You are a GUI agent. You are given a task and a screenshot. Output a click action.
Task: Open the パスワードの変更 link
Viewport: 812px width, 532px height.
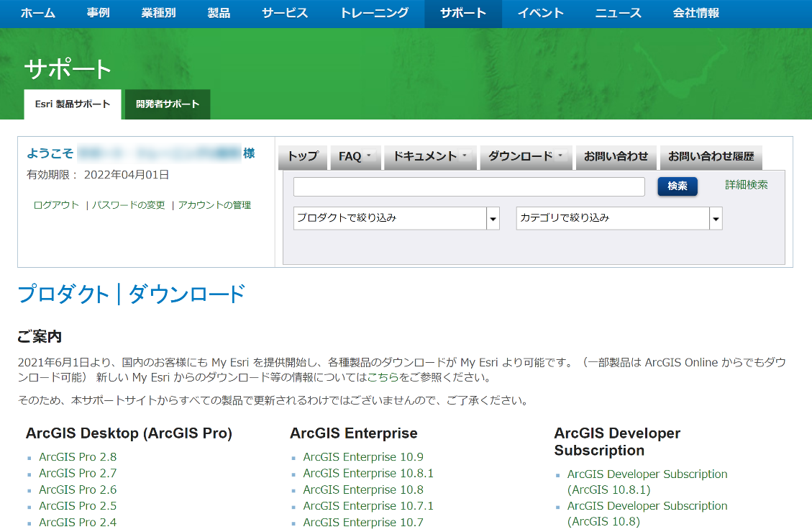point(129,205)
